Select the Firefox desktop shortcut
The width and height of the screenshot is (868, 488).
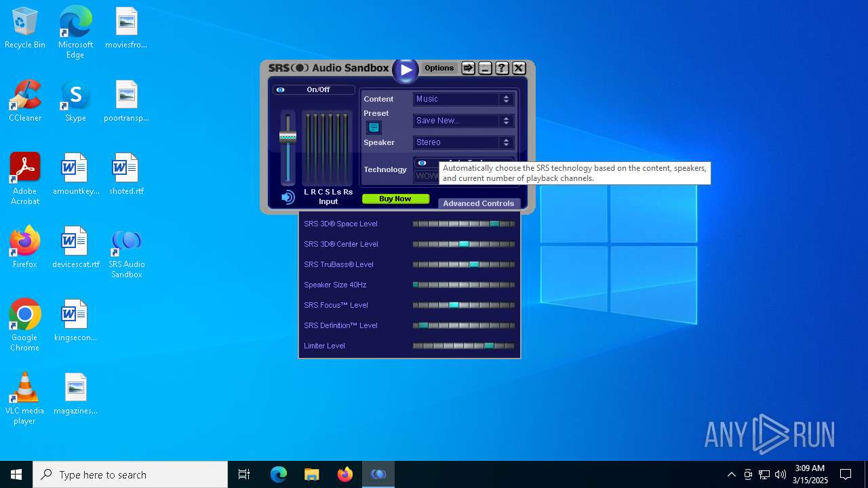coord(25,248)
